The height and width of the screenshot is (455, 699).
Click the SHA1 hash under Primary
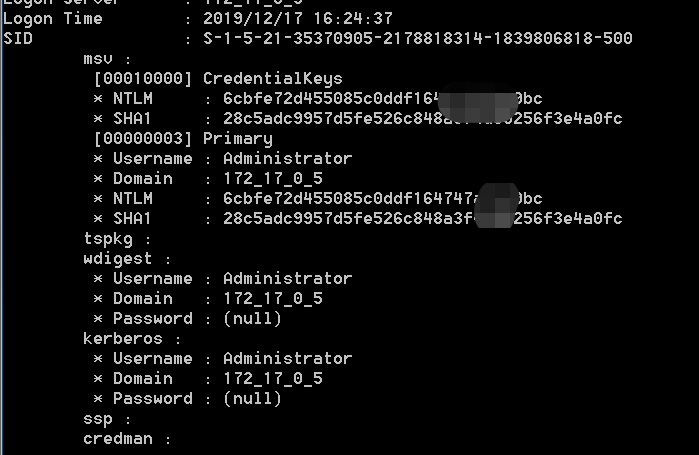click(x=423, y=218)
